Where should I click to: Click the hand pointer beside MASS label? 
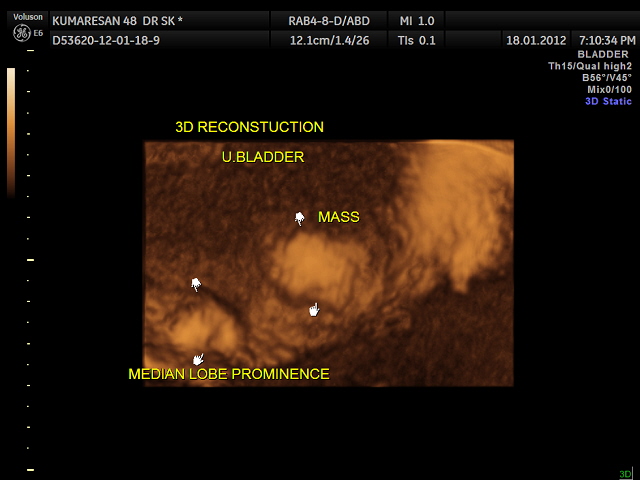(x=299, y=218)
